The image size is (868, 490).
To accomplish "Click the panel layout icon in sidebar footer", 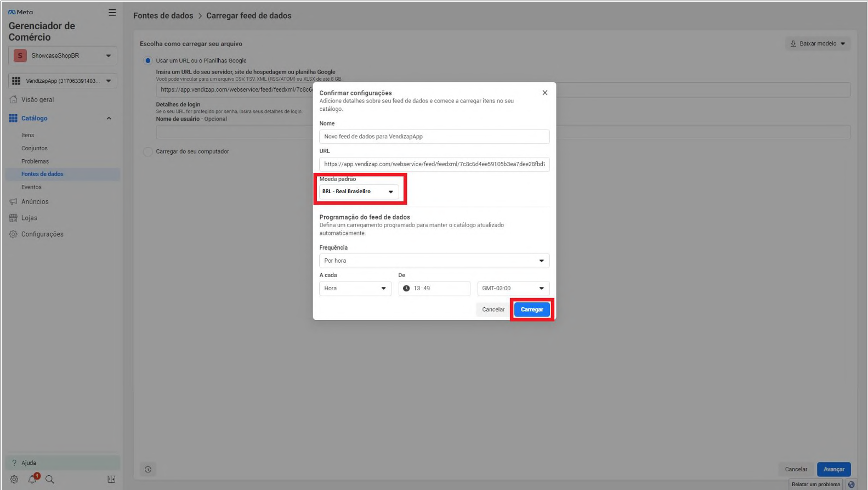I will (x=111, y=480).
